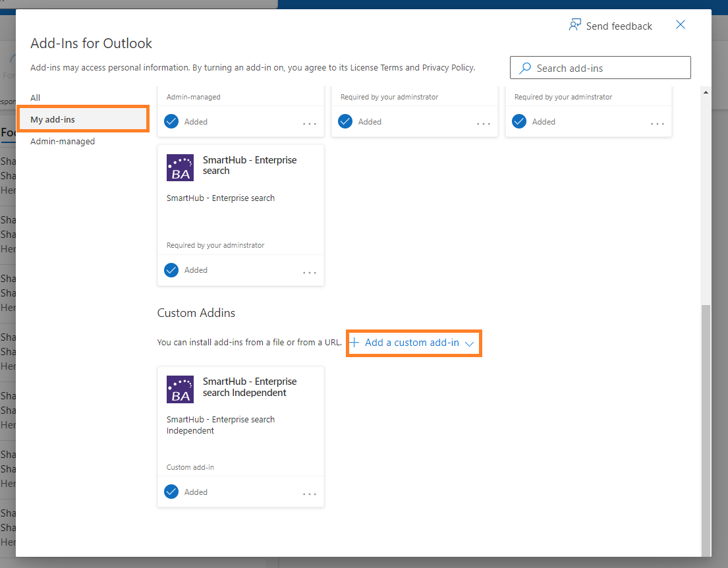Click SmartHub Enterprise search BA logo
Image resolution: width=728 pixels, height=568 pixels.
tap(181, 167)
